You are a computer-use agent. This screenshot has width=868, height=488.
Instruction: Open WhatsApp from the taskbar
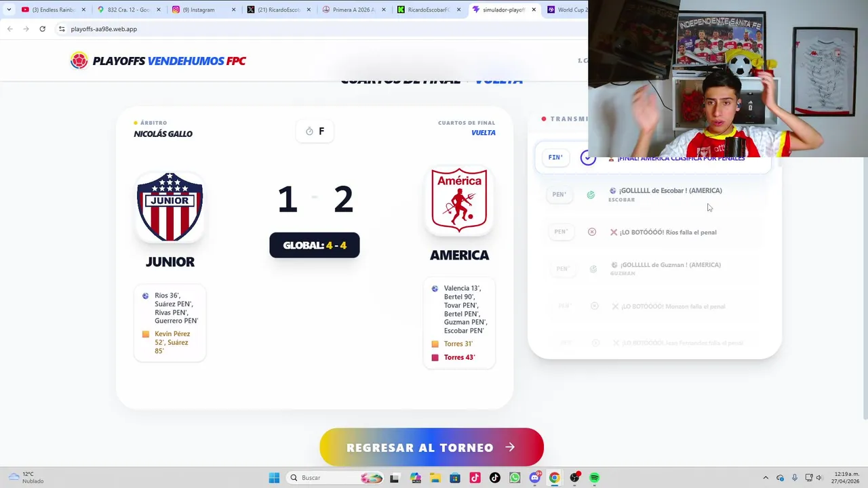[x=515, y=478]
